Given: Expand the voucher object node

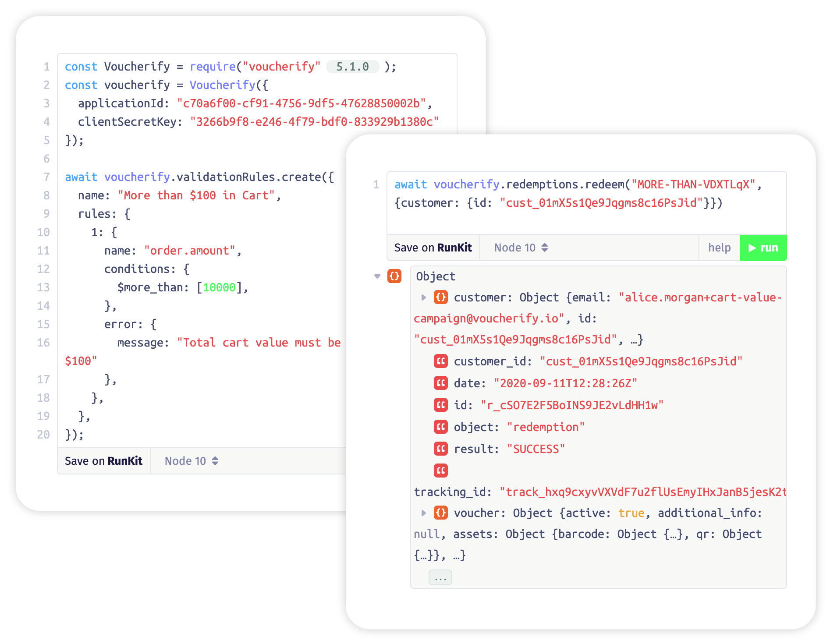Looking at the screenshot, I should coord(423,513).
